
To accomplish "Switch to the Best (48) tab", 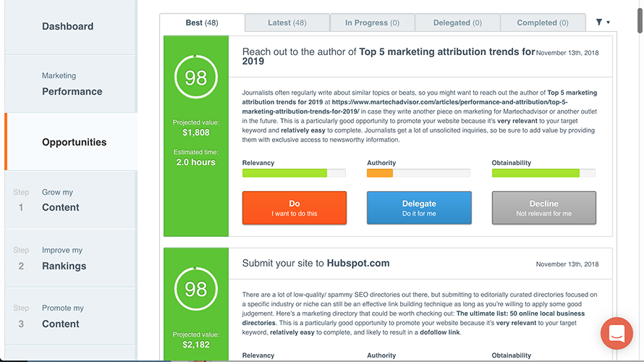I will [202, 22].
